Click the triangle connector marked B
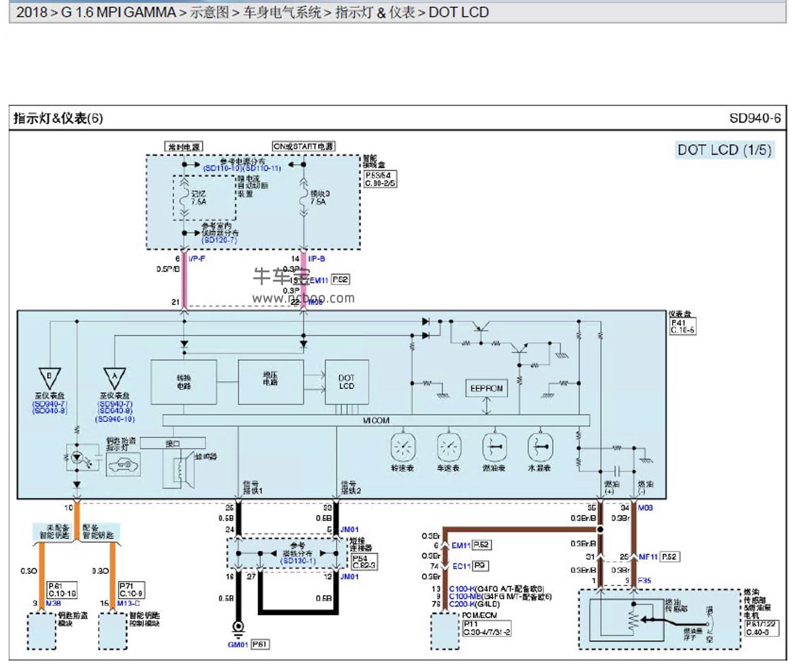Image resolution: width=795 pixels, height=672 pixels. (x=49, y=379)
